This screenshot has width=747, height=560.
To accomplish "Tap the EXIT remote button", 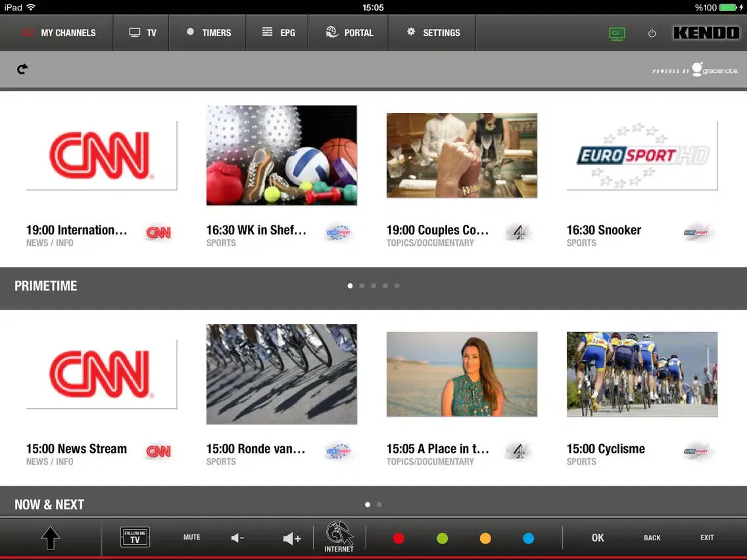I will [x=707, y=537].
